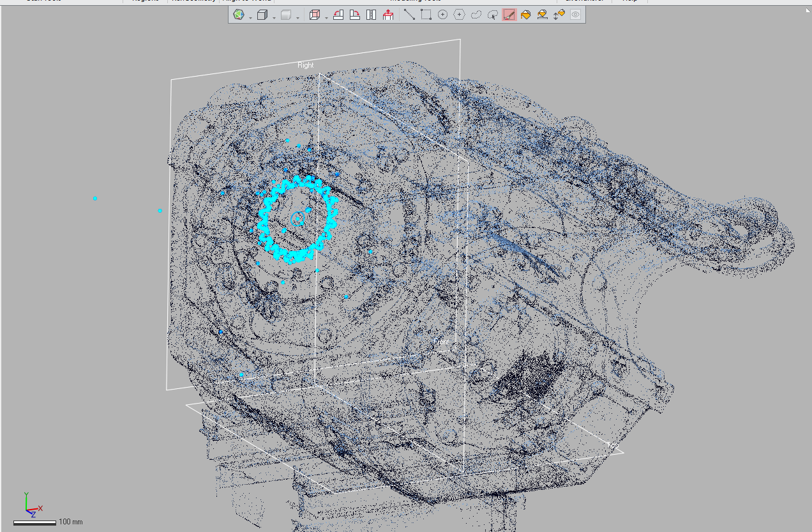The height and width of the screenshot is (532, 812).
Task: Open the viewpoint cube dropdown arrow
Action: [326, 17]
